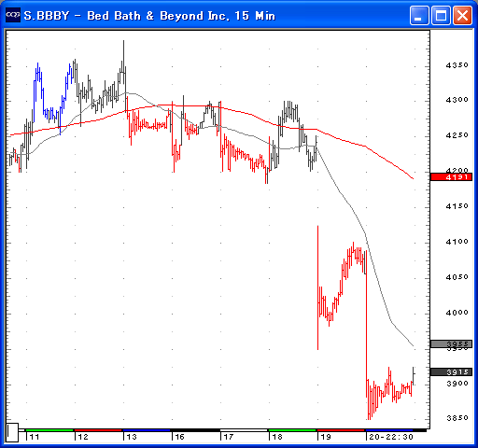Click the CQG icon in title bar
Screen dimensions: 478x448
(x=13, y=15)
